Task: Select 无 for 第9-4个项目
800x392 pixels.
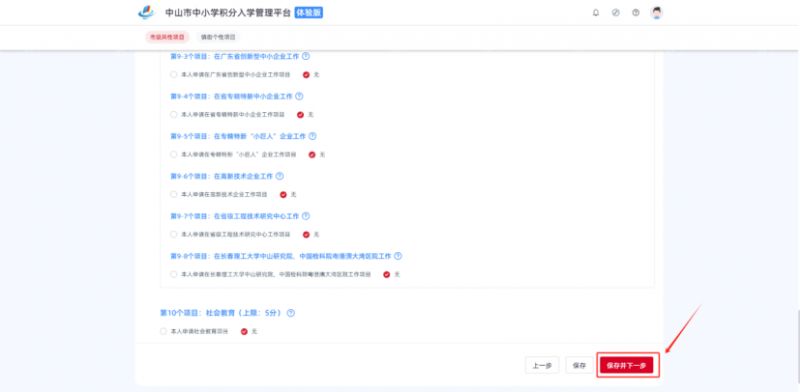Action: click(x=301, y=114)
